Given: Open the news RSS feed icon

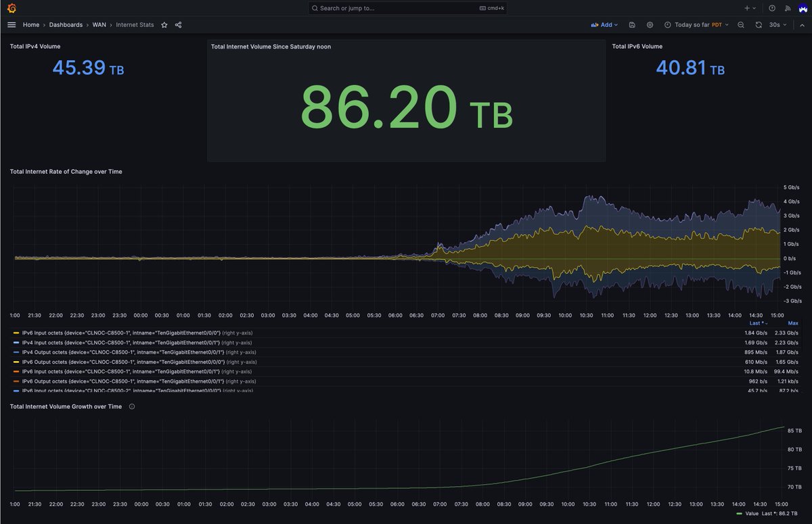Looking at the screenshot, I should click(x=788, y=8).
